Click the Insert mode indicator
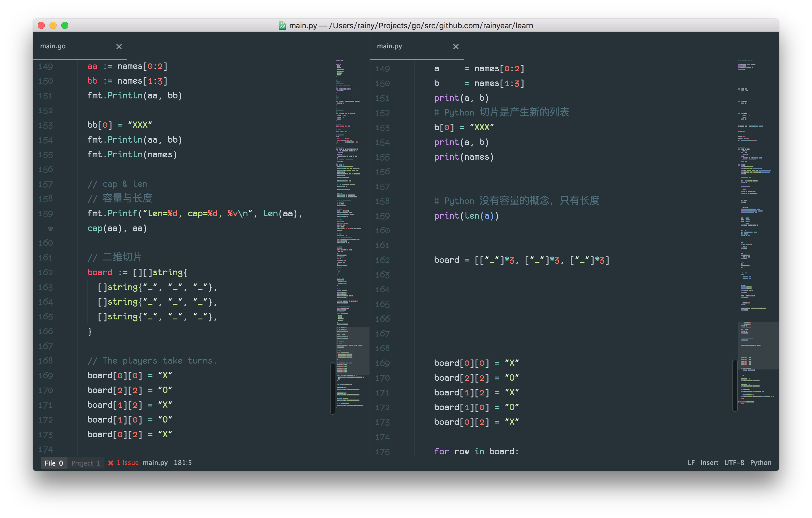This screenshot has height=518, width=812. pos(709,462)
